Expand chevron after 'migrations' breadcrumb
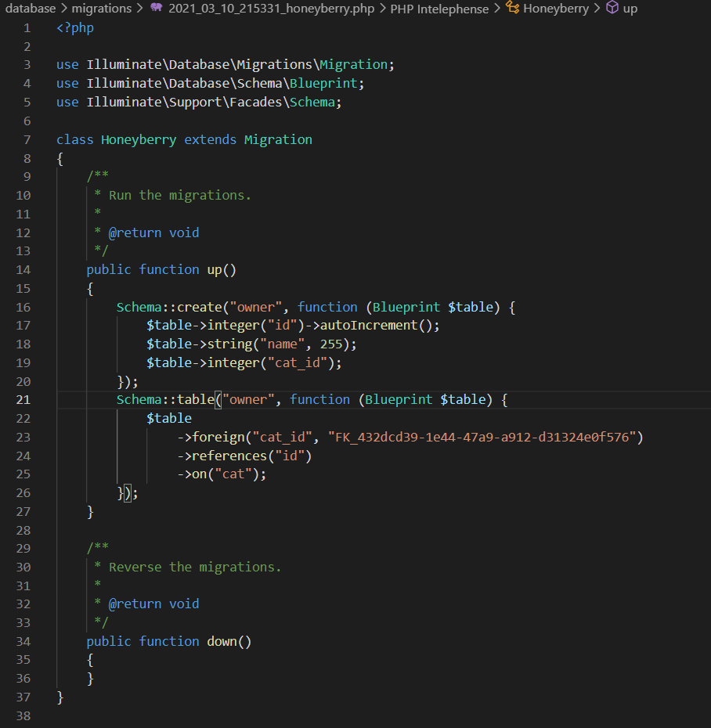The image size is (711, 728). (140, 9)
